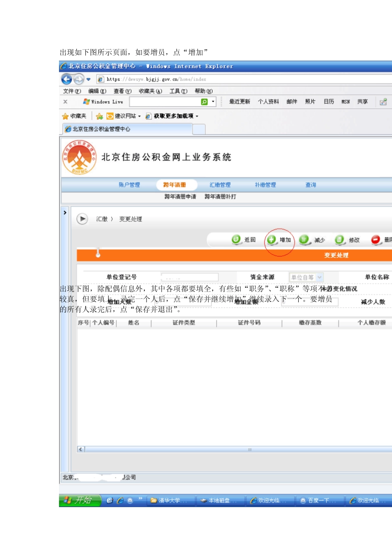Select the 北京住房公积金管理中心 browser tab

tap(128, 129)
